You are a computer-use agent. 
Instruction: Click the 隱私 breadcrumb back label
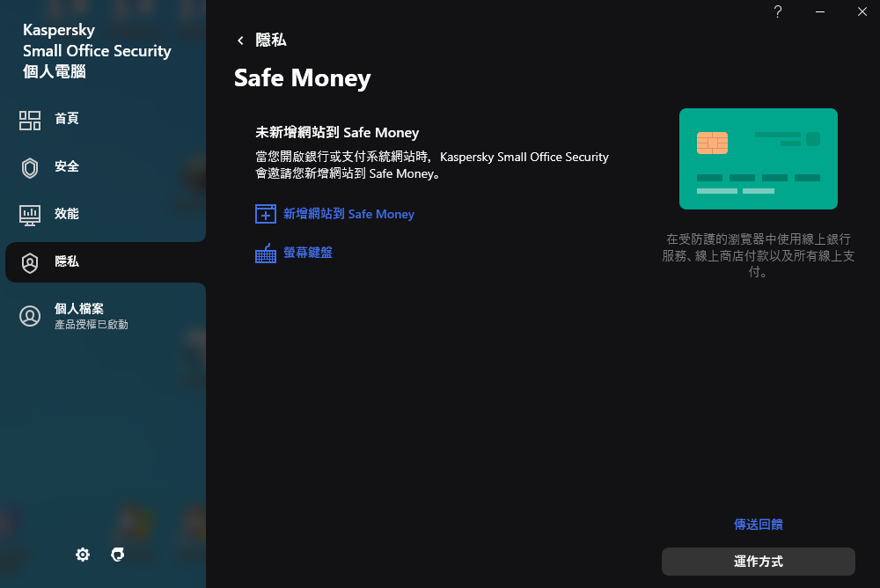(271, 40)
